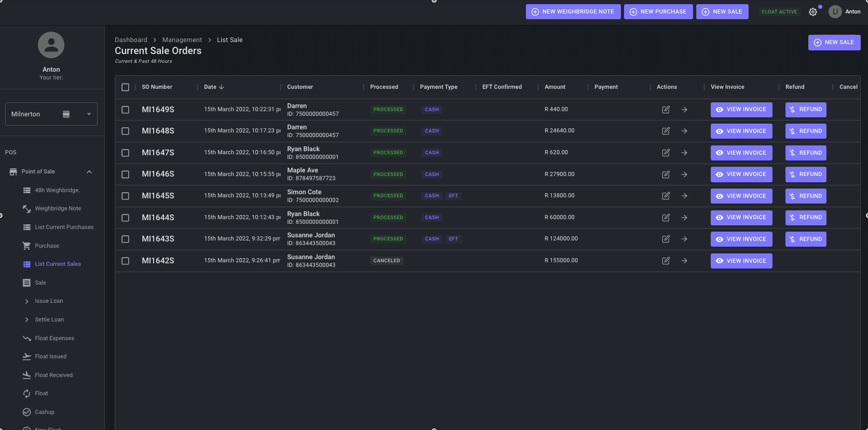Image resolution: width=868 pixels, height=430 pixels.
Task: Click edit icon for canceled order MI1642S
Action: tap(666, 261)
